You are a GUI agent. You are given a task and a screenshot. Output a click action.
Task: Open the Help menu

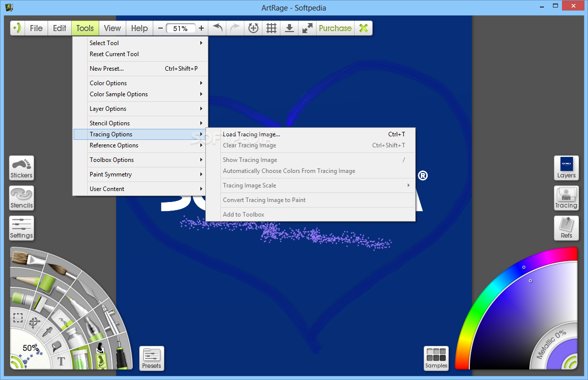click(x=139, y=28)
